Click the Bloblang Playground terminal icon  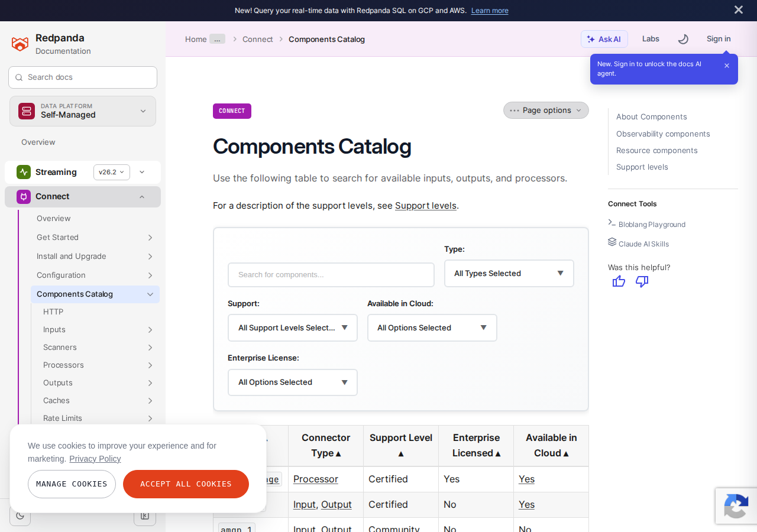[612, 223]
